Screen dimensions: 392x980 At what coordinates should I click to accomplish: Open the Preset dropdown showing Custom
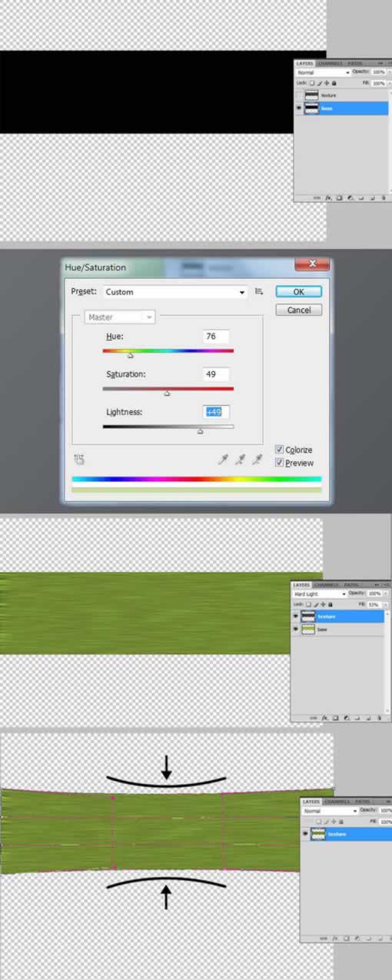174,292
